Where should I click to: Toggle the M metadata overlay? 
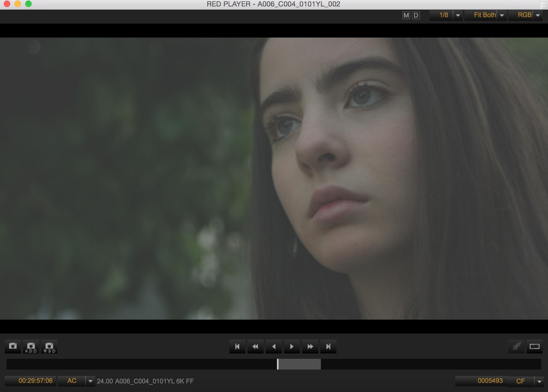point(406,15)
